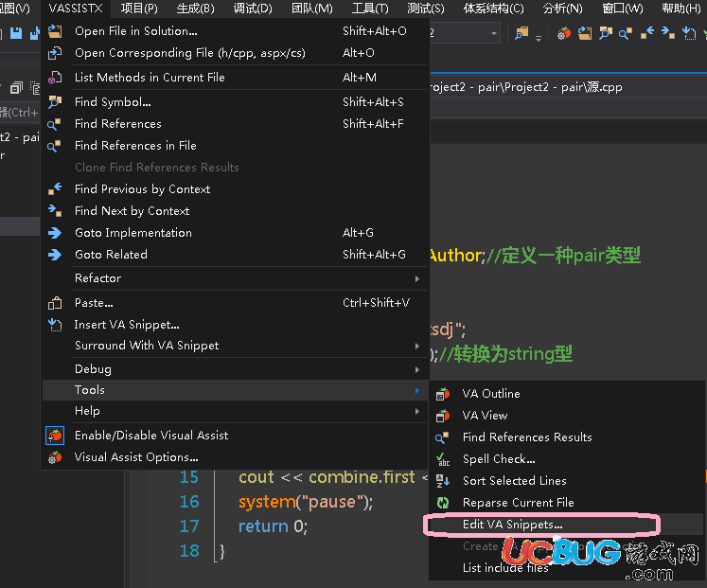Choose Open Corresponding File (h/cpp, aspx/cs)
707x588 pixels.
coord(235,53)
